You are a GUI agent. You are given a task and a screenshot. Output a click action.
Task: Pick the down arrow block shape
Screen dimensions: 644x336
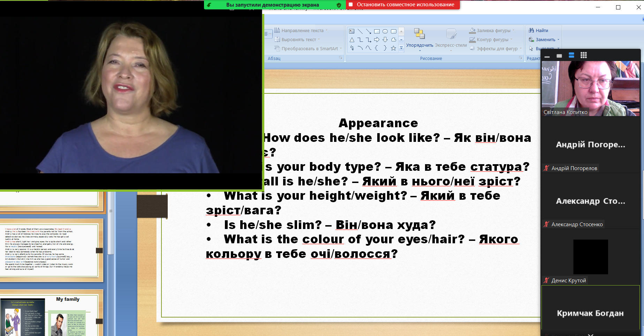[x=385, y=40]
